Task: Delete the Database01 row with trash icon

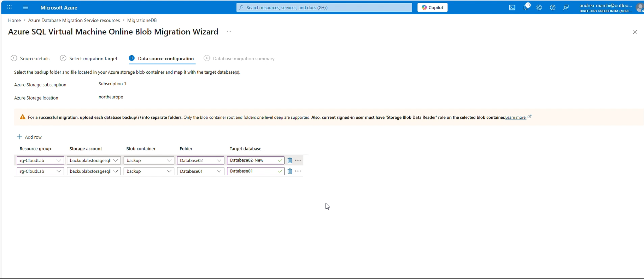Action: pyautogui.click(x=289, y=171)
